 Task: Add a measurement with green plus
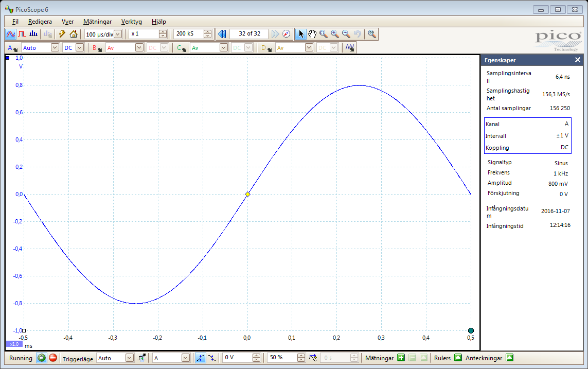pyautogui.click(x=401, y=358)
